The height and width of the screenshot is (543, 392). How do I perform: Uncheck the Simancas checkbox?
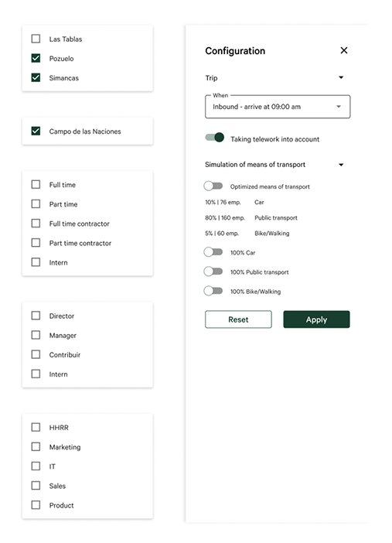36,77
